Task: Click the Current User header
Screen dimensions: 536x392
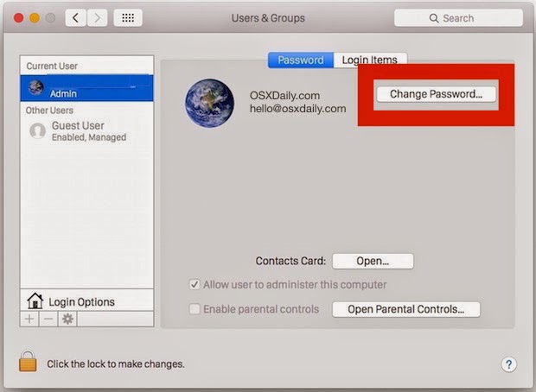Action: tap(52, 66)
